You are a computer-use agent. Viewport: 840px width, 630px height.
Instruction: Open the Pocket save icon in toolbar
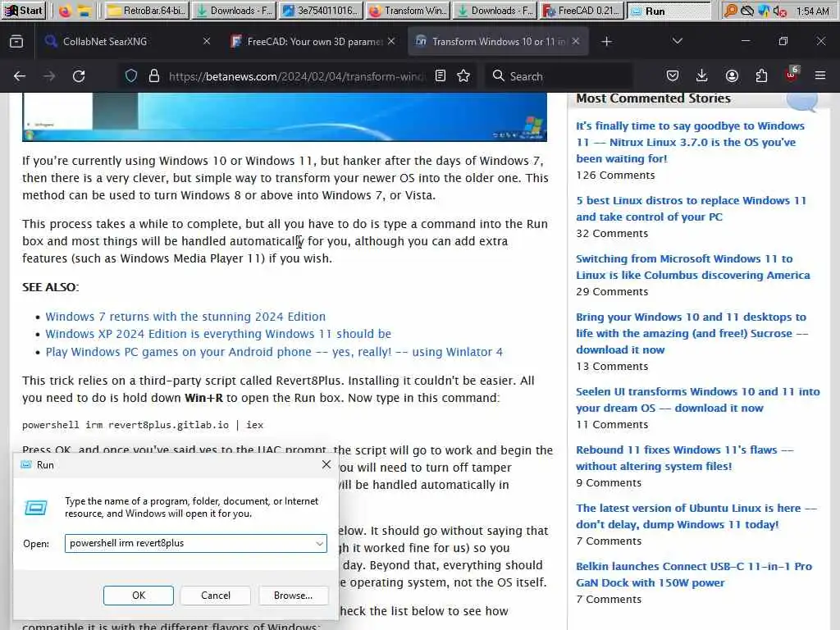[673, 76]
